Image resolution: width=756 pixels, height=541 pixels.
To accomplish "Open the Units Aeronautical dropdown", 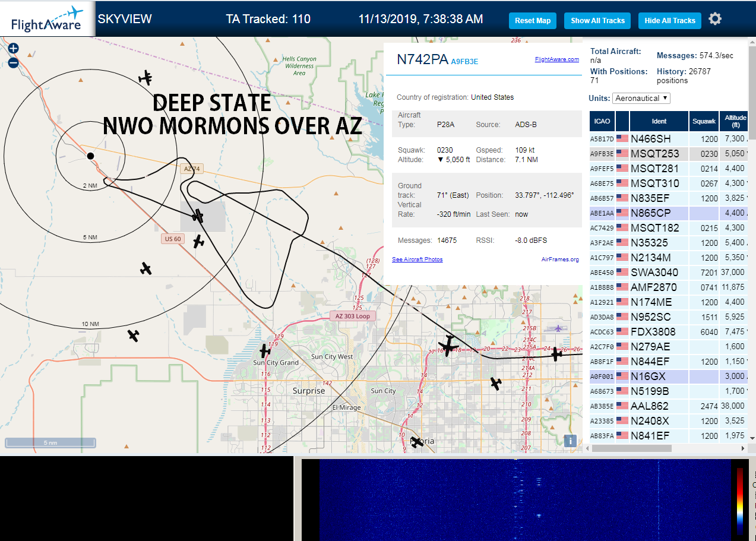I will coord(641,98).
